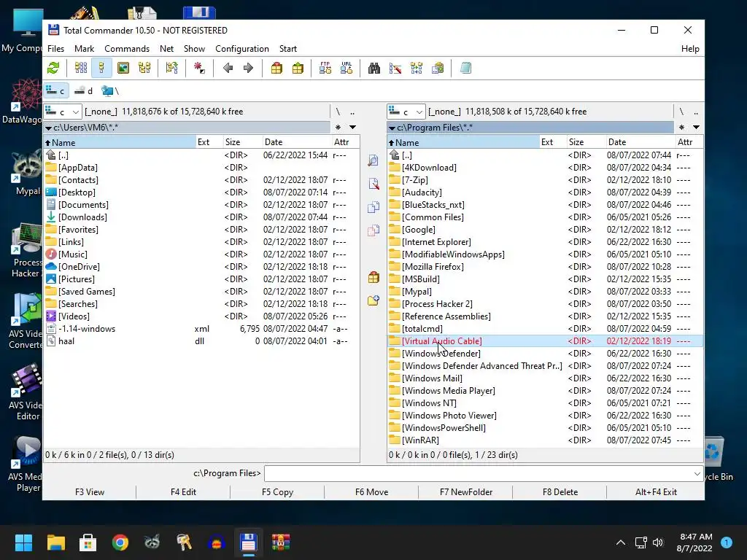747x560 pixels.
Task: Click the Invert selection toolbar icon
Action: click(199, 68)
